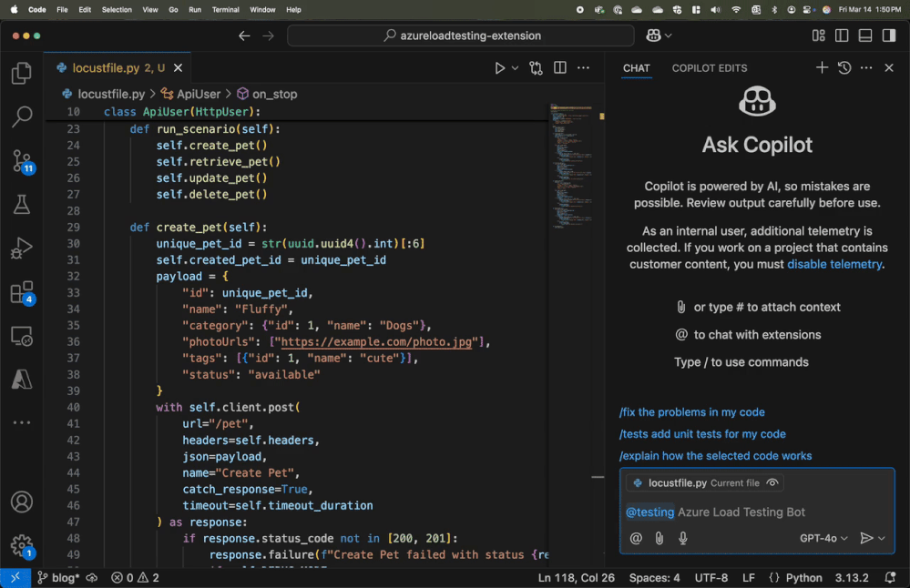Image resolution: width=910 pixels, height=588 pixels.
Task: Open the Explorer view in activity bar
Action: pyautogui.click(x=22, y=74)
